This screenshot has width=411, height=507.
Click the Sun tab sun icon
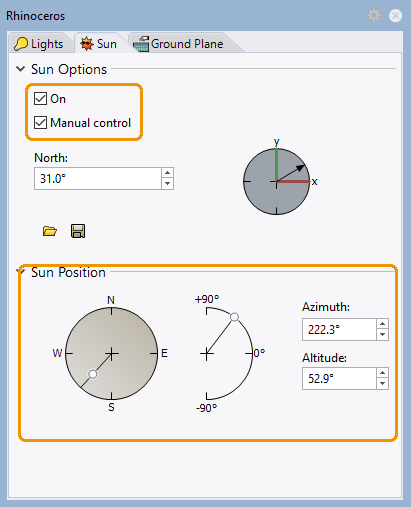pyautogui.click(x=87, y=44)
